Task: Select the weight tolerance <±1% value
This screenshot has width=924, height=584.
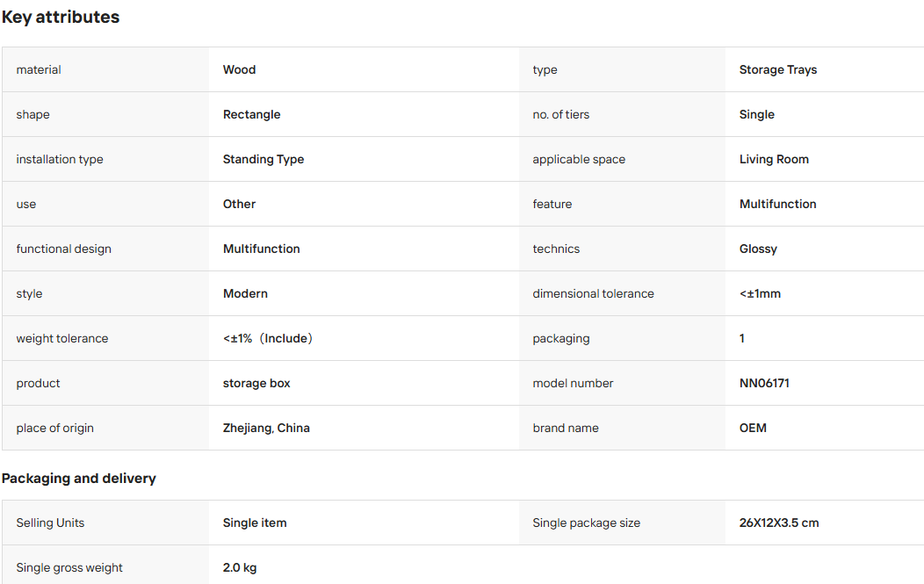Action: pyautogui.click(x=268, y=338)
